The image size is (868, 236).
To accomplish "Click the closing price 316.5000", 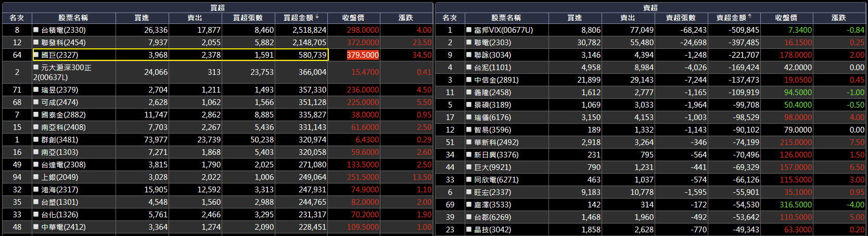I will 796,205.
